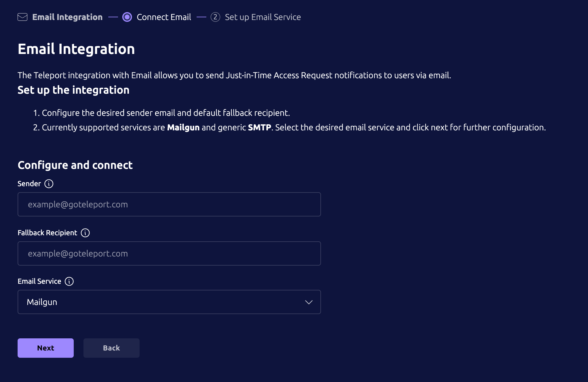Viewport: 588px width, 382px height.
Task: Click the Fallback Recipient input field
Action: click(169, 253)
